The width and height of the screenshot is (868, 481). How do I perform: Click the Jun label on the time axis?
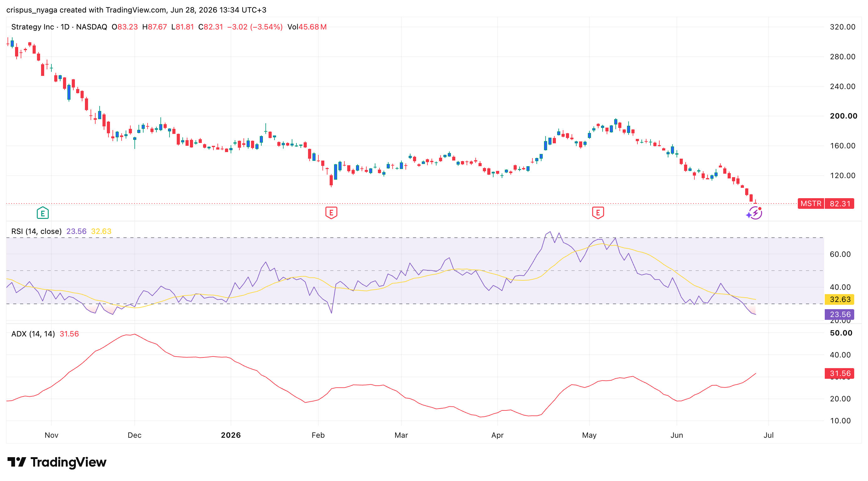[x=677, y=435]
